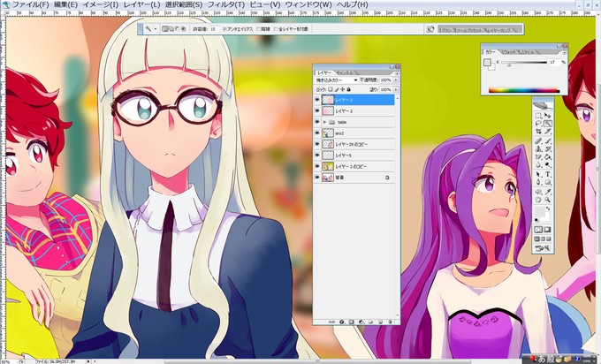Click the K value field in Color panel
This screenshot has width=601, height=364.
pyautogui.click(x=553, y=62)
